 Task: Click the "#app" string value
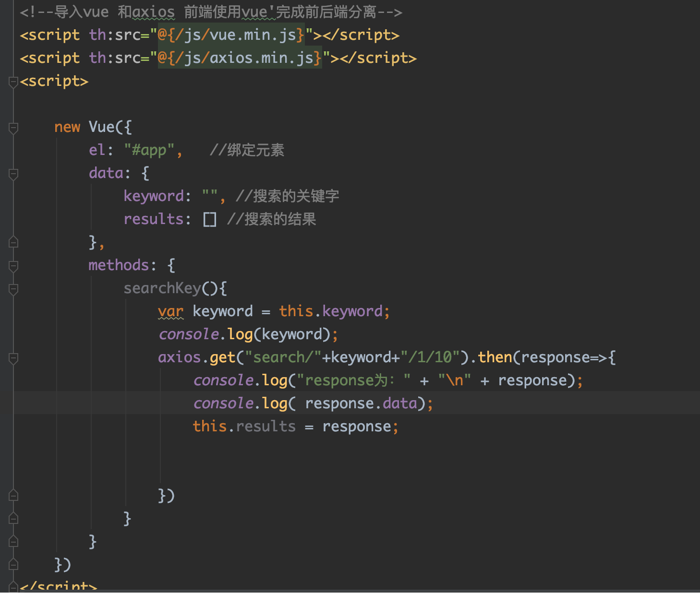click(x=149, y=150)
